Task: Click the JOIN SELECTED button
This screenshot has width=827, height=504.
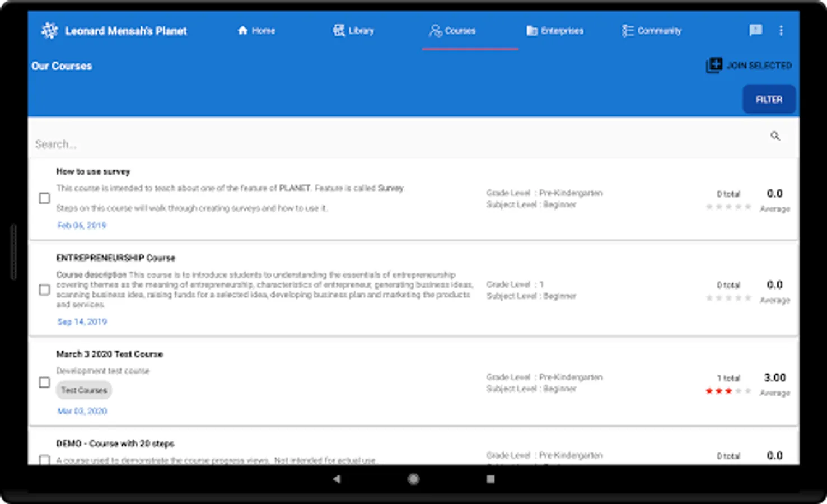Action: (749, 66)
